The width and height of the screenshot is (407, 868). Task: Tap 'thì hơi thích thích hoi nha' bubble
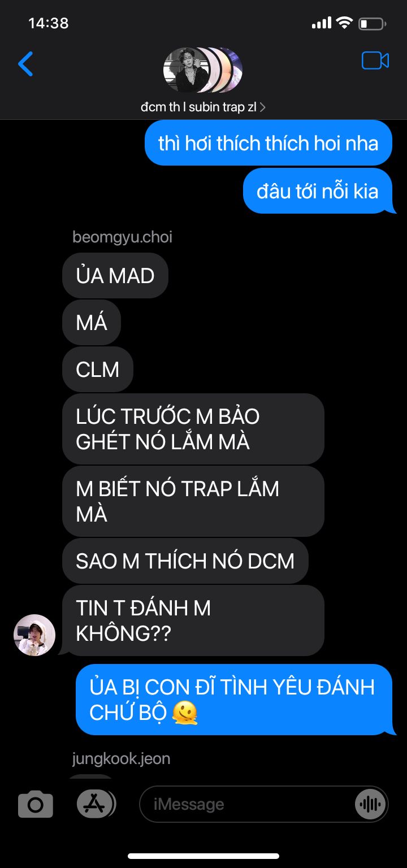[269, 143]
